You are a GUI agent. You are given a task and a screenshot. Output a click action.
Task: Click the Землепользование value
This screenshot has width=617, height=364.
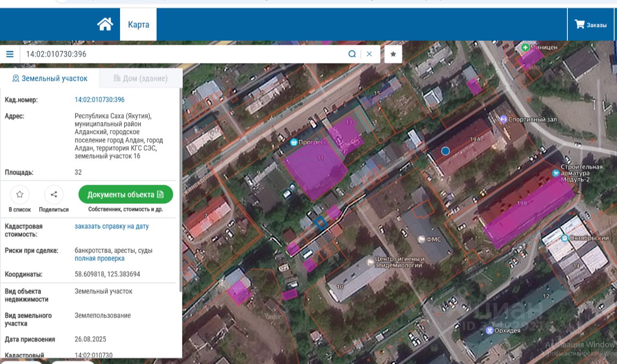pos(103,315)
